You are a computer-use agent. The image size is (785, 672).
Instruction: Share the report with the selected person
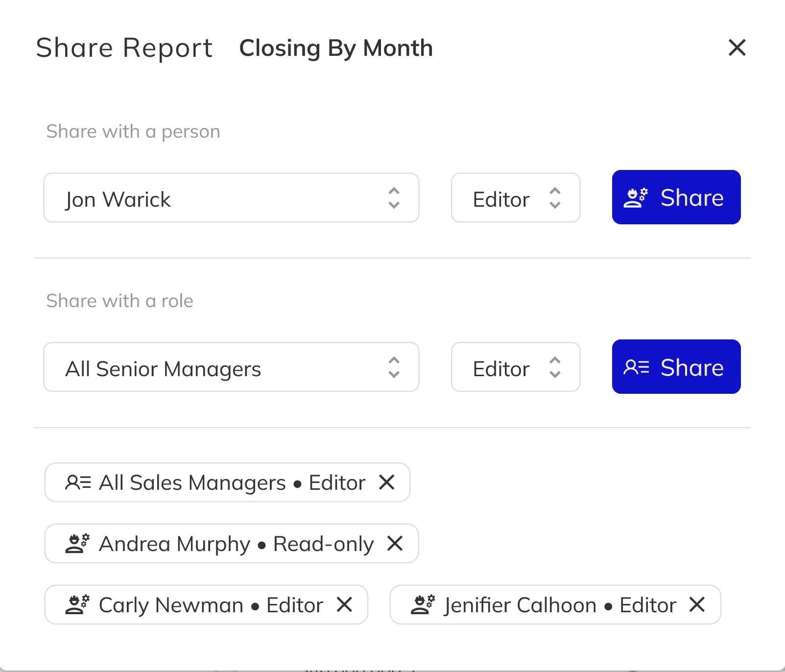pos(676,197)
